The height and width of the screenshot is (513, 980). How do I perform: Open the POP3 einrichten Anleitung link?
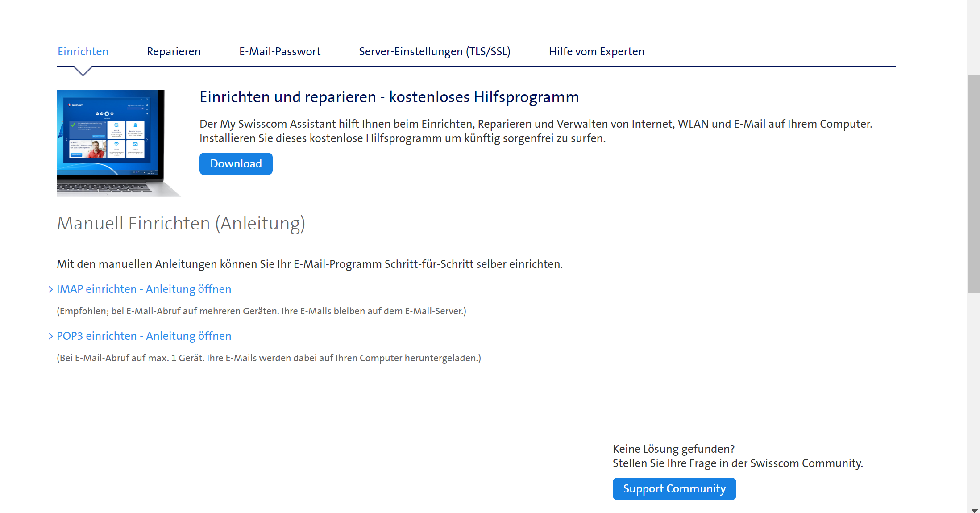144,336
